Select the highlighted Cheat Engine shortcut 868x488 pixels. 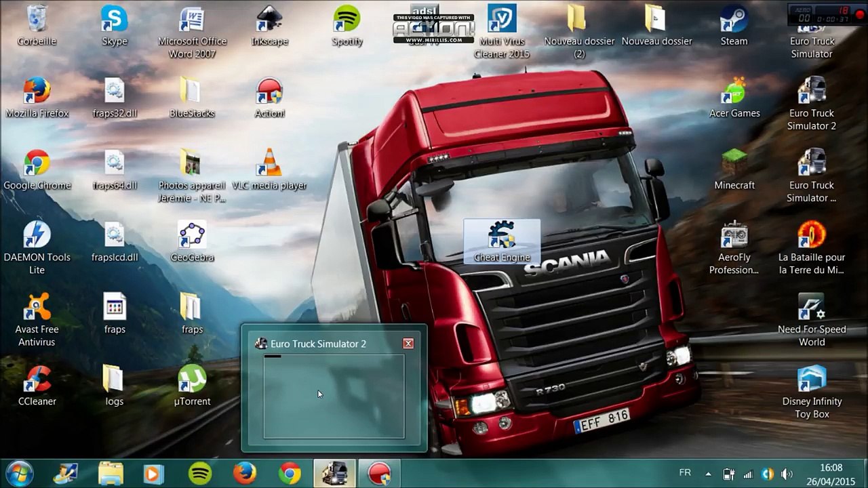pyautogui.click(x=502, y=241)
